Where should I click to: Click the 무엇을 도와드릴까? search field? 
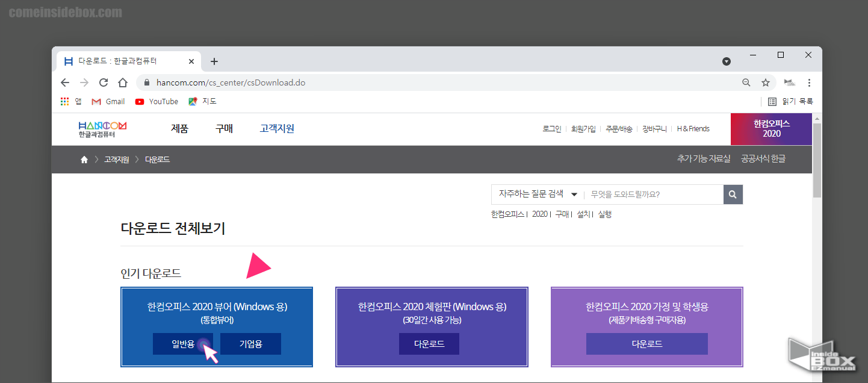tap(654, 195)
